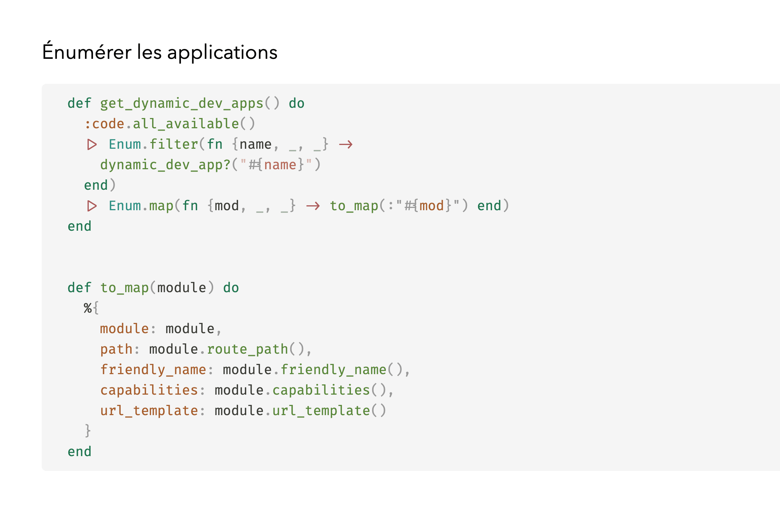
Task: Click the pipe operator before Enum.filter
Action: point(92,144)
